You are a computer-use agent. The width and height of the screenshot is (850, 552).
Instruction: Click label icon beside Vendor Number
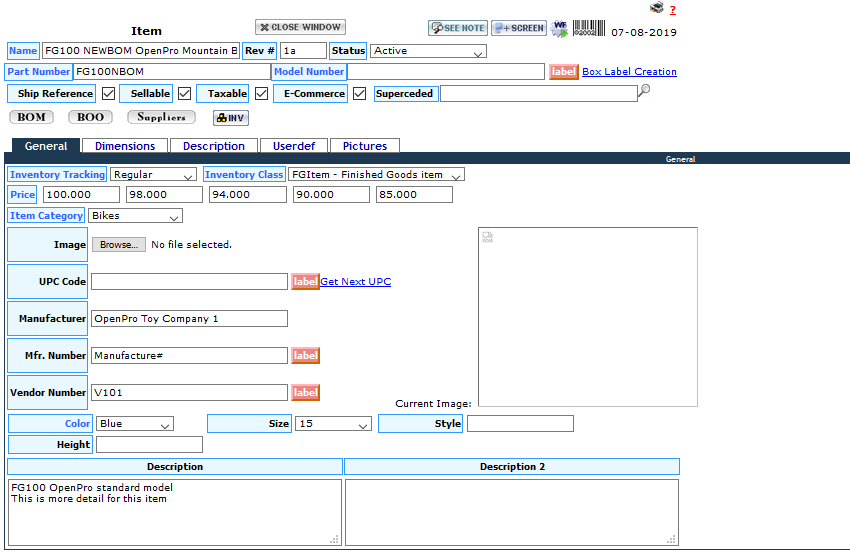click(305, 393)
